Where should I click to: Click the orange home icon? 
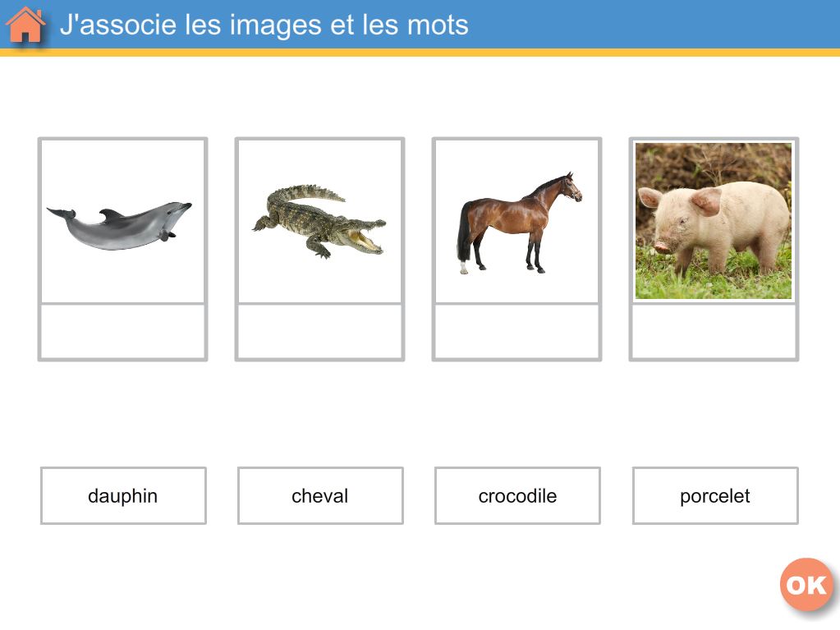25,25
